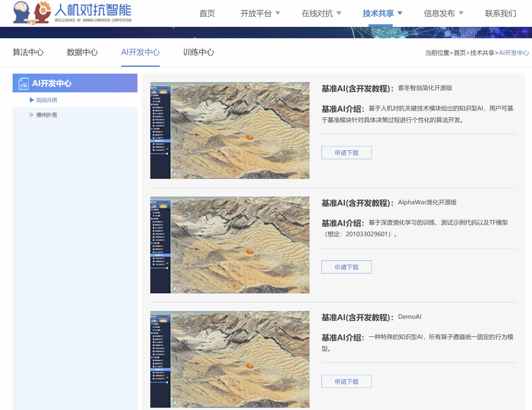Image resolution: width=532 pixels, height=410 pixels.
Task: Click the 首页 breadcrumb link
Action: (x=459, y=52)
